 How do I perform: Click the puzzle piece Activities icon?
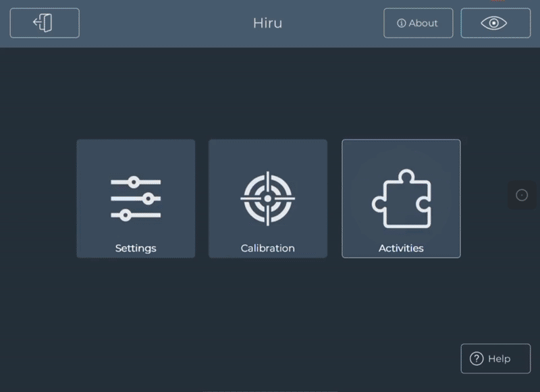(401, 198)
